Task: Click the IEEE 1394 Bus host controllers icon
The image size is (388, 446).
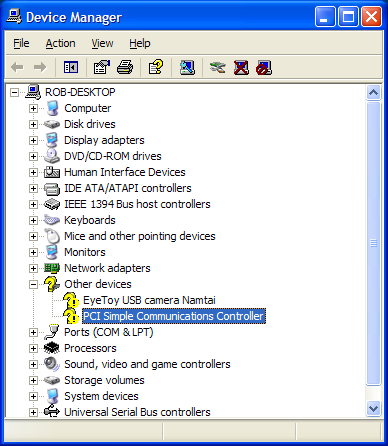Action: [52, 204]
